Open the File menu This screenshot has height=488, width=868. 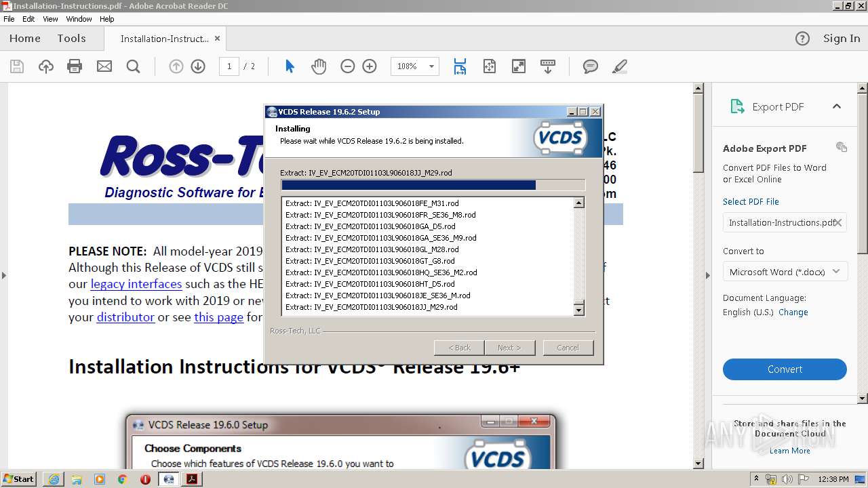click(9, 19)
